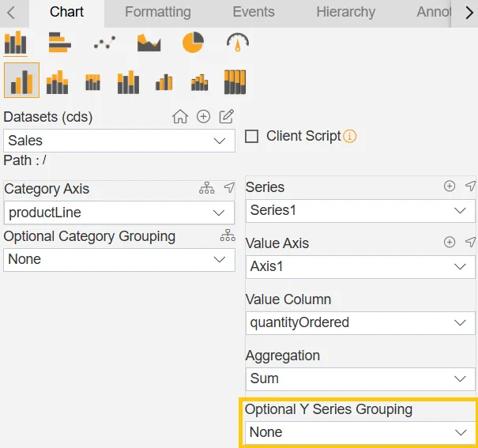Viewport: 478px width, 448px height.
Task: Pick the gauge chart type icon
Action: (238, 43)
